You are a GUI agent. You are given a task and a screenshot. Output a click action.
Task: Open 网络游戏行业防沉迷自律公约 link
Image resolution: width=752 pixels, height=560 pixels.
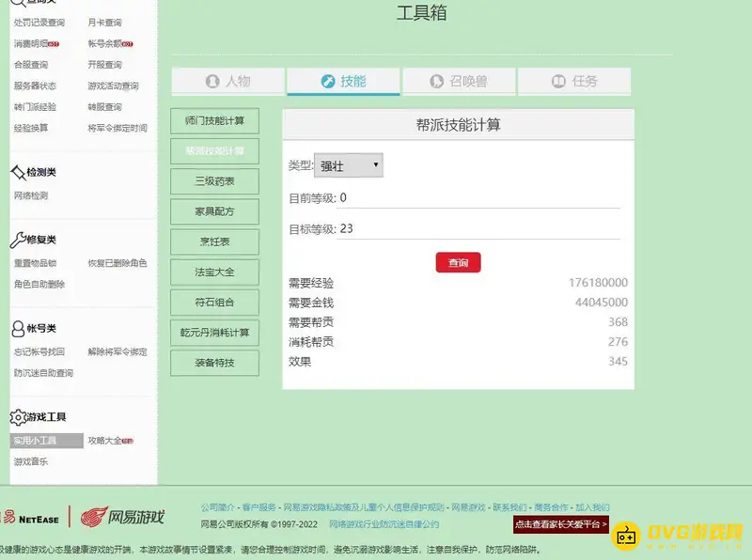[384, 524]
